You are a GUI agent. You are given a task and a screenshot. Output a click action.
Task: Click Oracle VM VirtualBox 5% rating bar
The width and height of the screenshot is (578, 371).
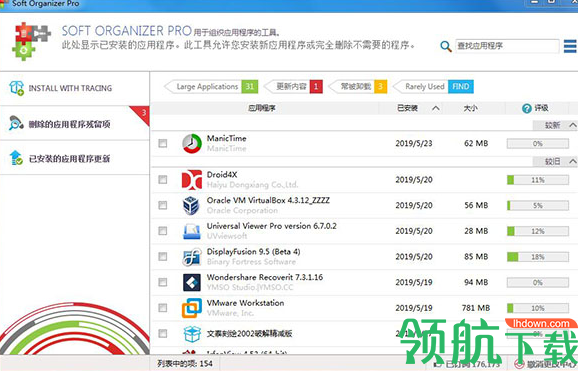(538, 205)
